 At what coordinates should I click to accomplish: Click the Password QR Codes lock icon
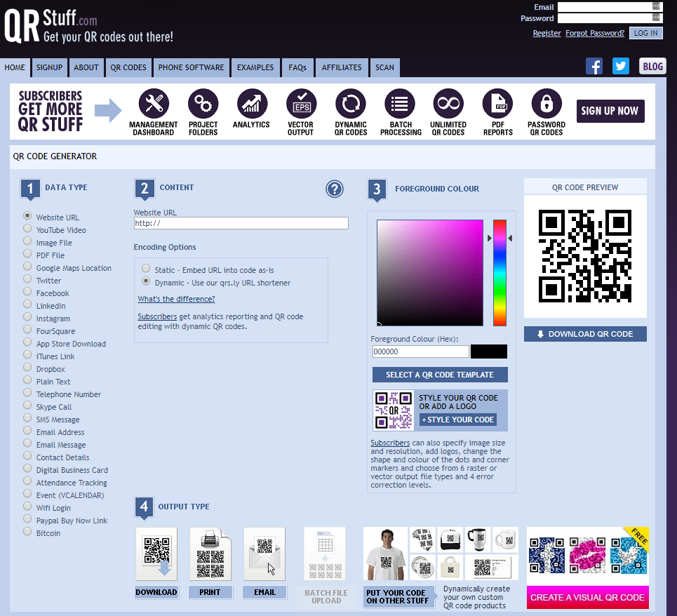(547, 104)
